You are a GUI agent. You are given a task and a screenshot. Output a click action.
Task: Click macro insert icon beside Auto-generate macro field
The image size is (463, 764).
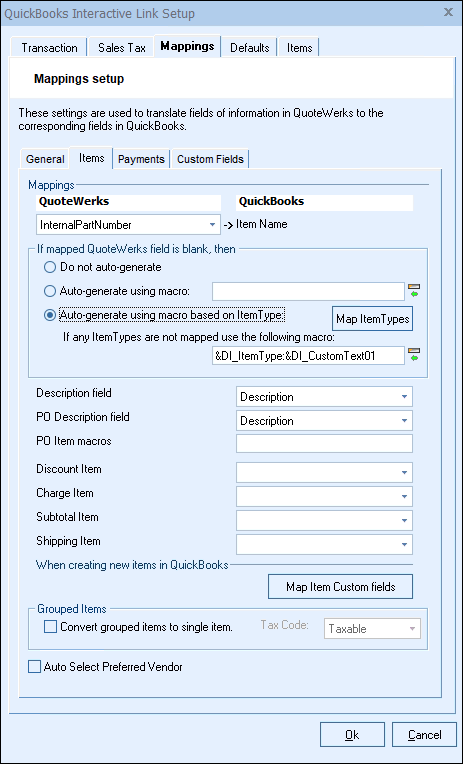pos(414,291)
